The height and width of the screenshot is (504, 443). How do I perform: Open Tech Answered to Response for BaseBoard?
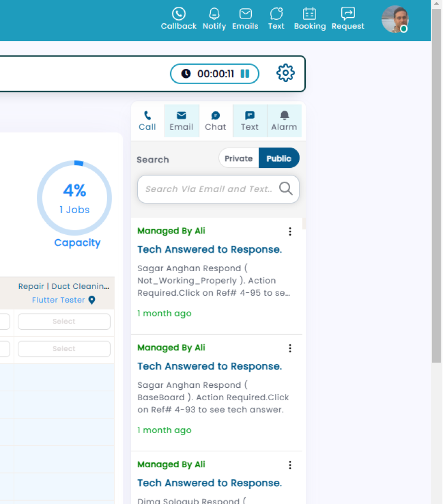click(x=209, y=366)
